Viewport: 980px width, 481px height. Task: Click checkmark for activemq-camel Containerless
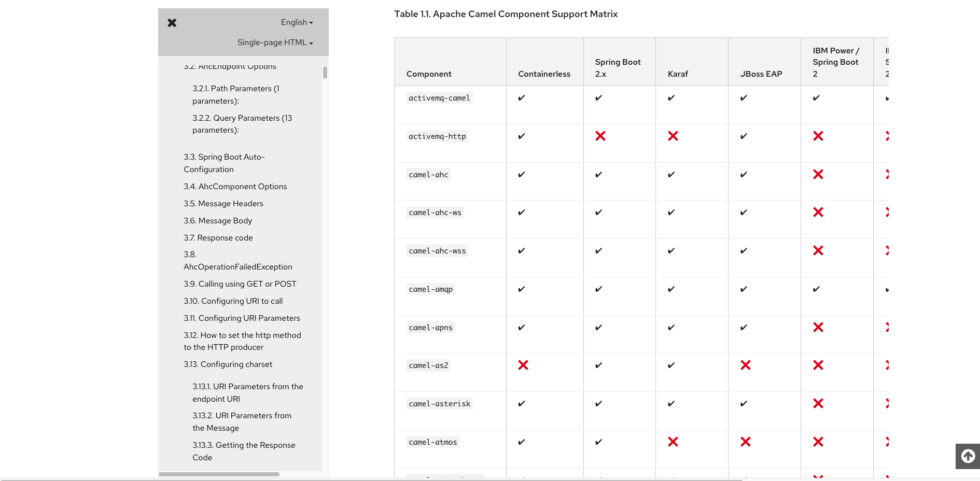click(x=522, y=98)
